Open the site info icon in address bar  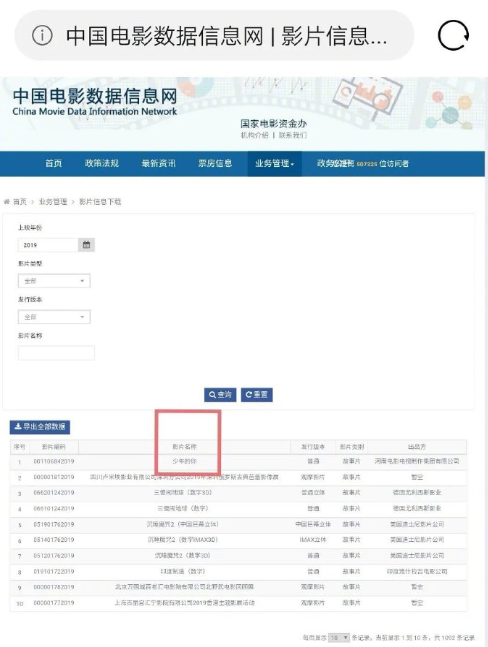click(42, 35)
